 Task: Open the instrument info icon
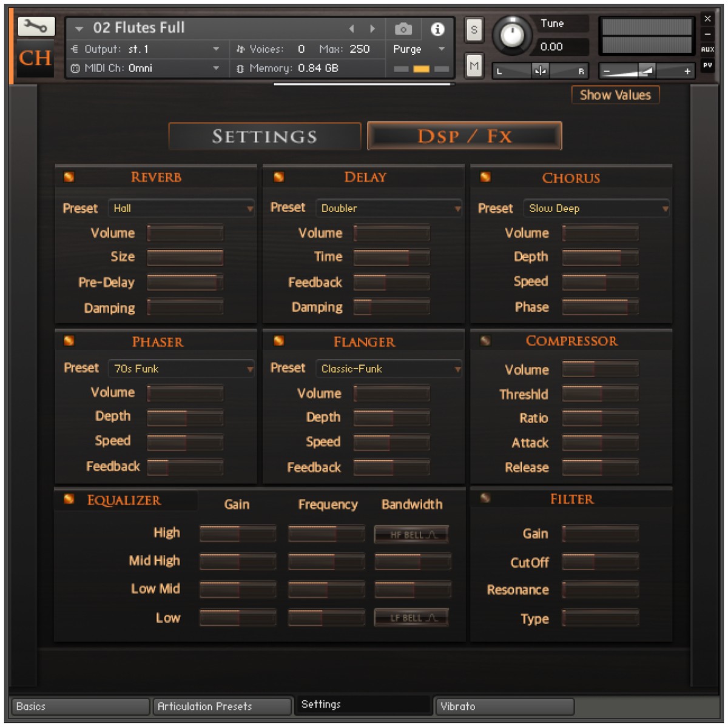439,28
